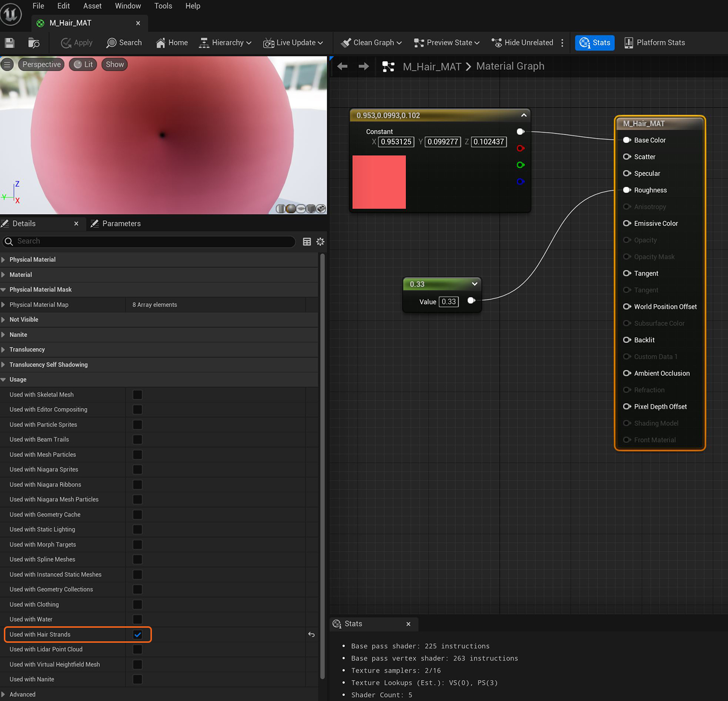This screenshot has width=728, height=701.
Task: Open the Hierarchy dropdown
Action: [x=225, y=43]
